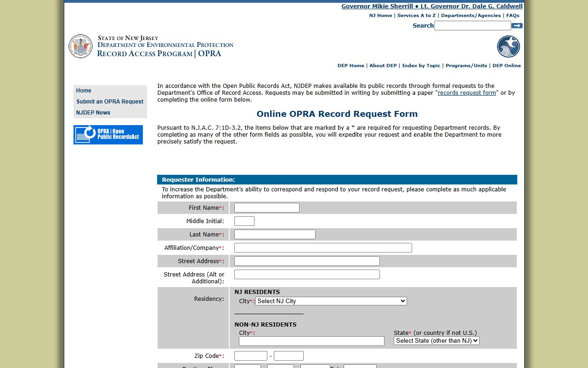Open the Select State (other than NJ) dropdown
This screenshot has height=368, width=588.
(436, 341)
